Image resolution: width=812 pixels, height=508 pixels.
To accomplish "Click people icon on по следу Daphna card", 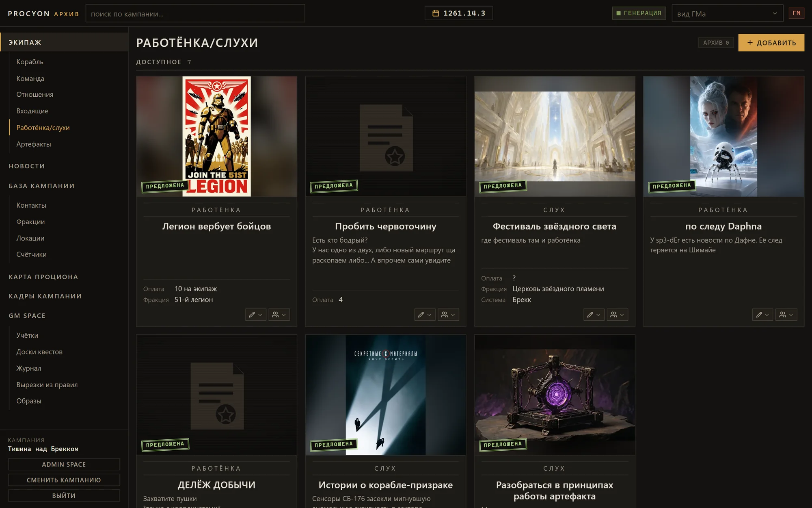I will coord(786,315).
